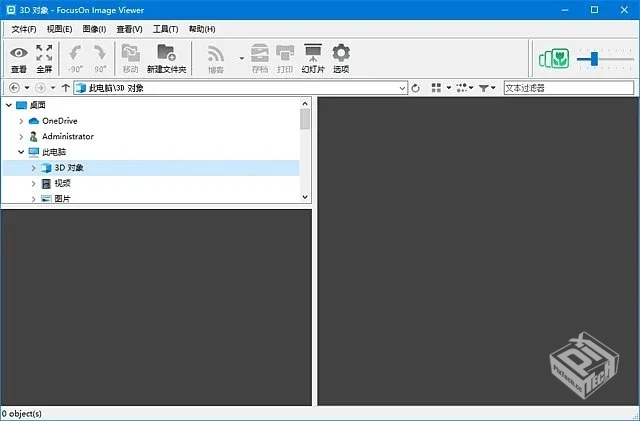Click the green thumbnail size icon
640x421 pixels.
[x=554, y=58]
